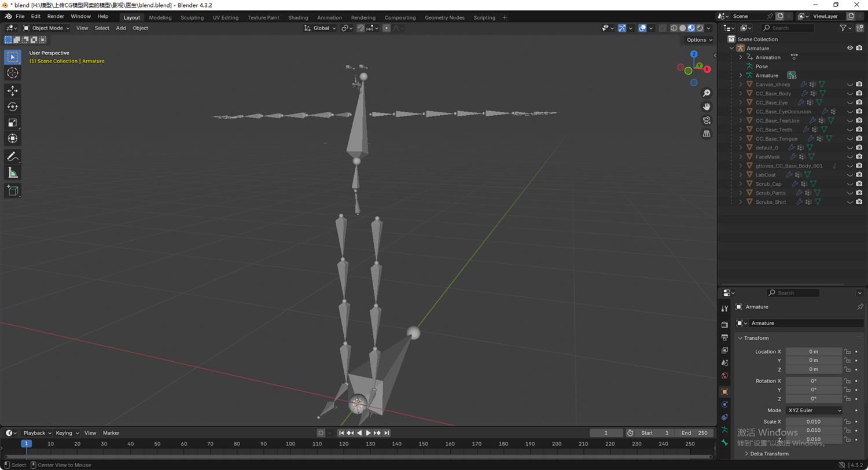The width and height of the screenshot is (868, 470).
Task: Choose the Annotate pencil tool
Action: point(13,156)
